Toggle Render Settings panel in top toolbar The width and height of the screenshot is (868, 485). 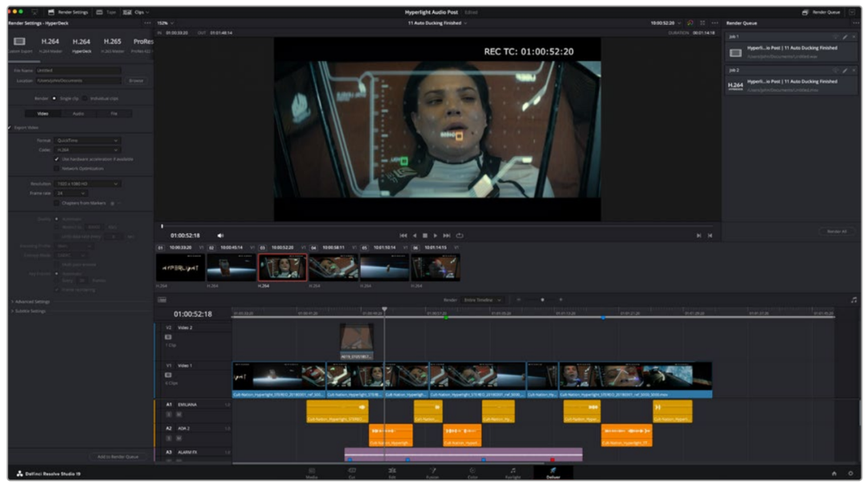[68, 12]
